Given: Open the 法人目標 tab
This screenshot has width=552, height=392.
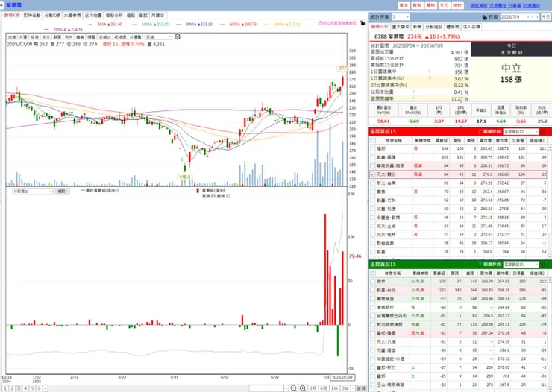Looking at the screenshot, I should pyautogui.click(x=471, y=27).
